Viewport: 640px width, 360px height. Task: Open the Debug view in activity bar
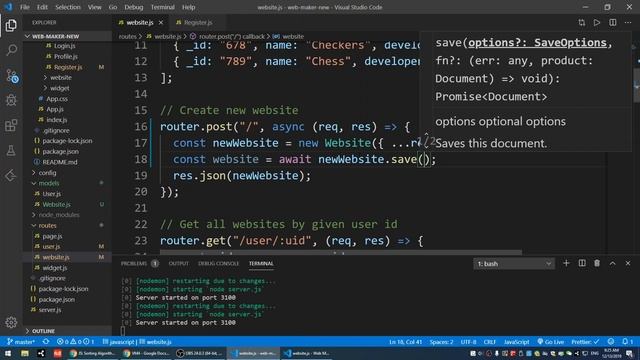(x=11, y=100)
